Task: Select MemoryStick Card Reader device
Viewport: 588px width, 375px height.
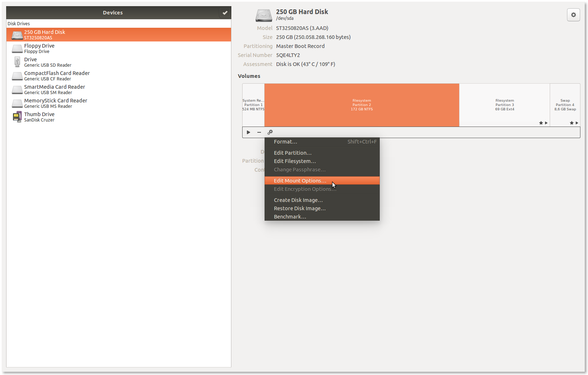Action: point(119,103)
